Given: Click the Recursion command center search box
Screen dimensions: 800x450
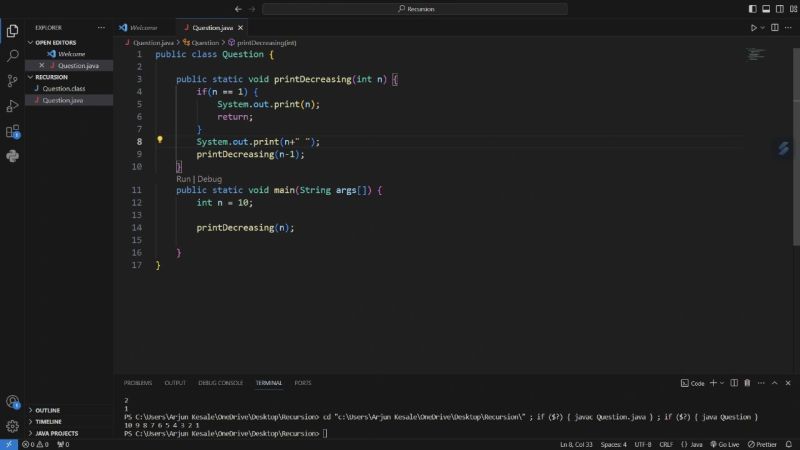Looking at the screenshot, I should click(415, 9).
